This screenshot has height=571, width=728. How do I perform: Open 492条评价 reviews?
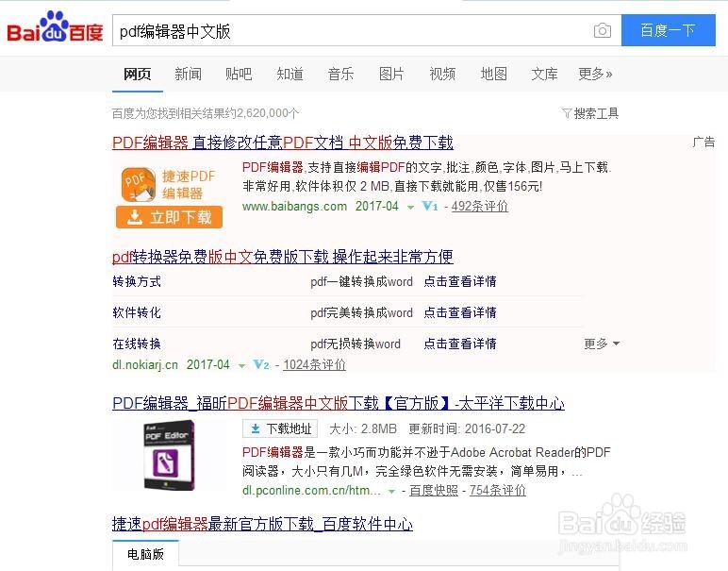[480, 207]
